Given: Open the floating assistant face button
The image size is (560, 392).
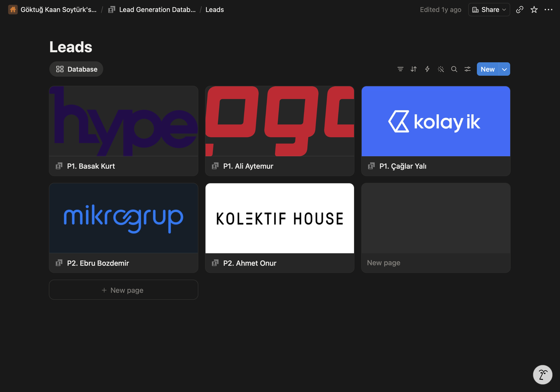Looking at the screenshot, I should (543, 375).
